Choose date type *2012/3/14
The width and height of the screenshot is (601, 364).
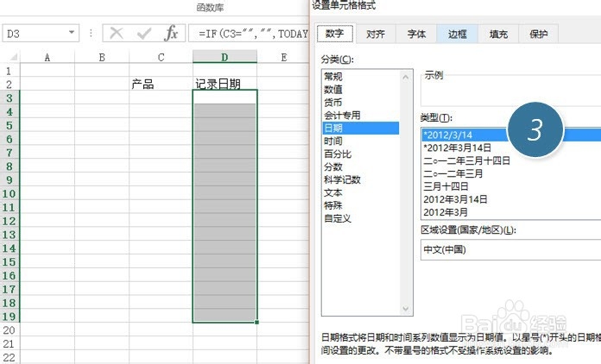[512, 135]
